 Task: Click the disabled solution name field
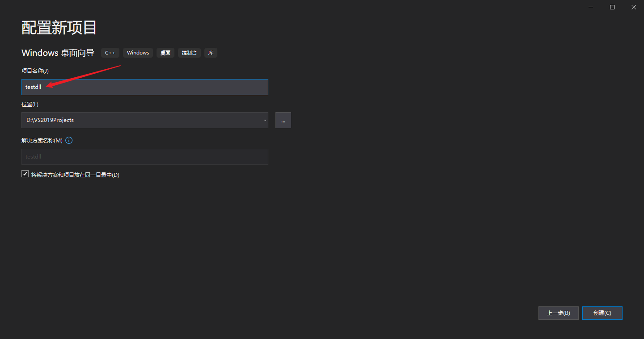(x=145, y=157)
